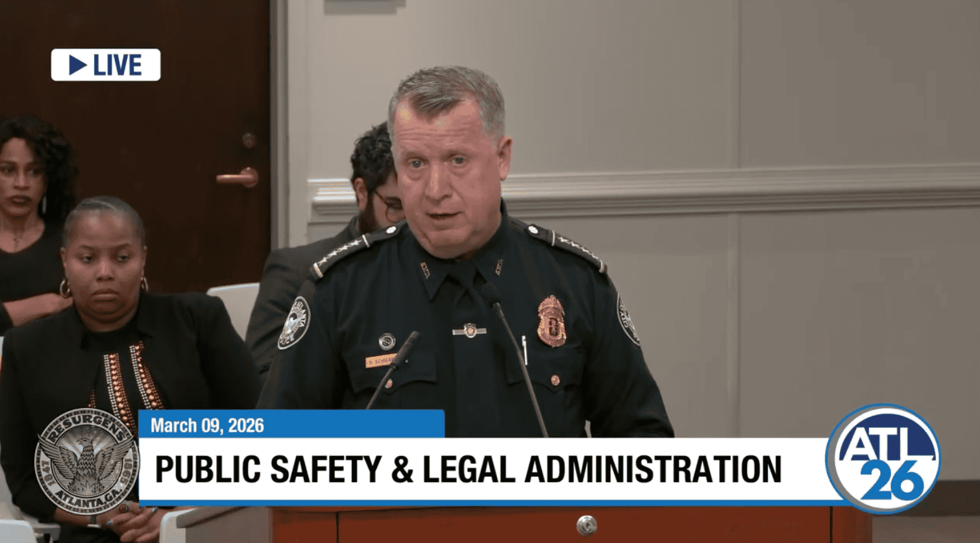Click the pen in the officer's shirt pocket
Viewport: 980px width, 543px height.
524,349
